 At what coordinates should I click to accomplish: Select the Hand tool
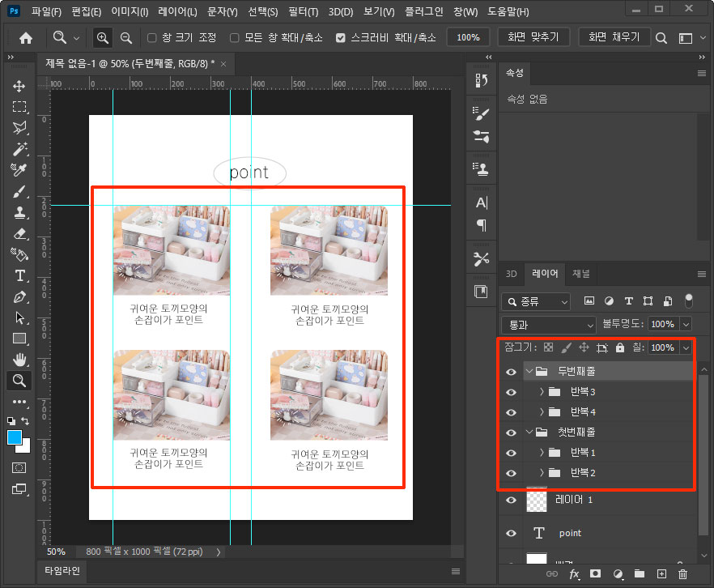(19, 360)
